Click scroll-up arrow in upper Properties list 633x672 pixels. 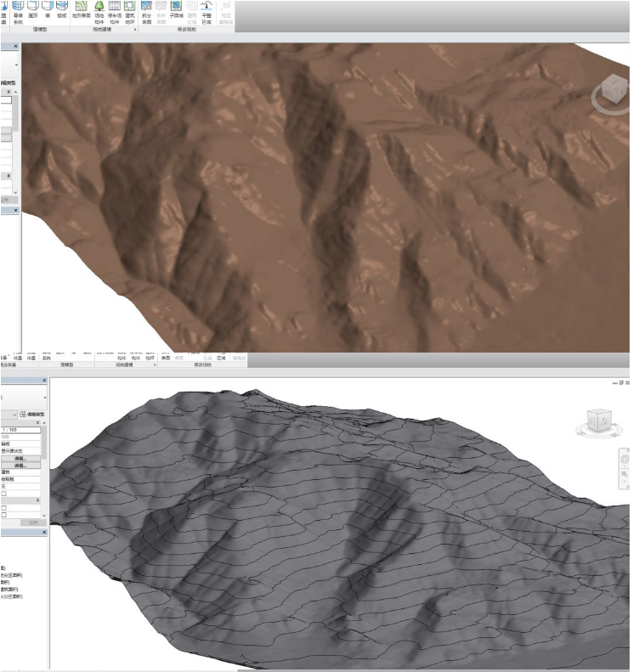pos(16,92)
